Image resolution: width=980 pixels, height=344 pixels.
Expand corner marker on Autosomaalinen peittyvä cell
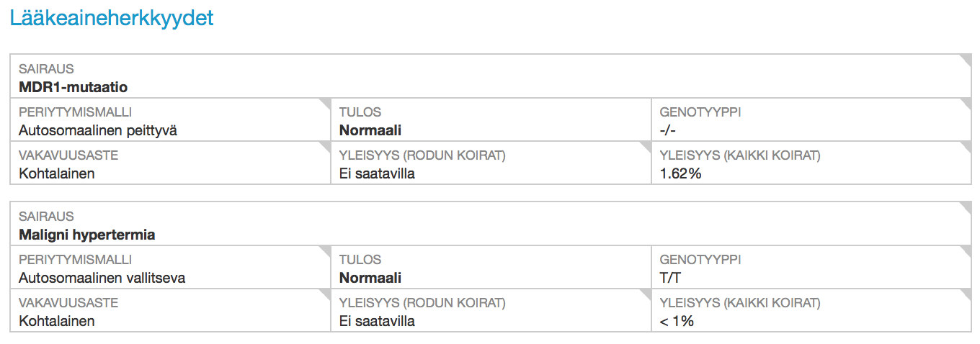(325, 104)
